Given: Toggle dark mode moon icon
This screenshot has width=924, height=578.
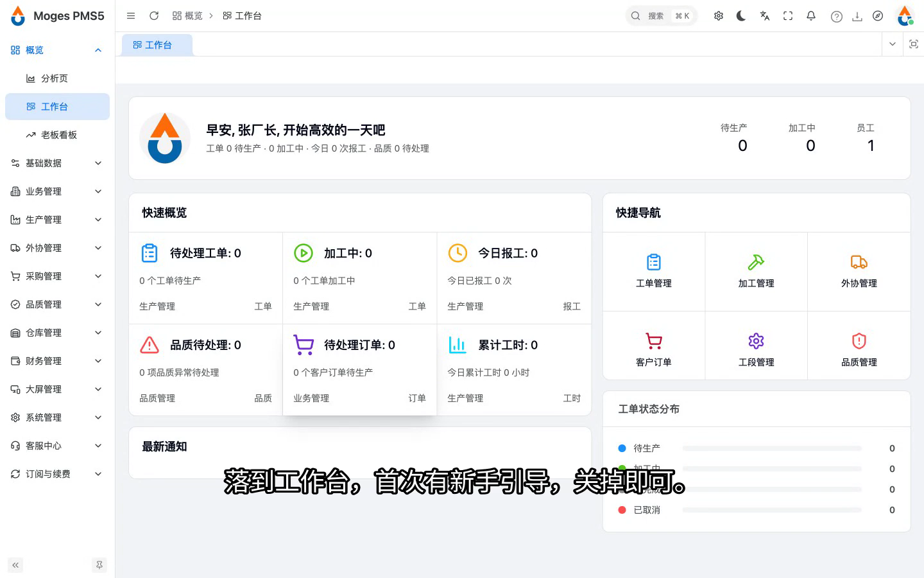Looking at the screenshot, I should [x=741, y=16].
